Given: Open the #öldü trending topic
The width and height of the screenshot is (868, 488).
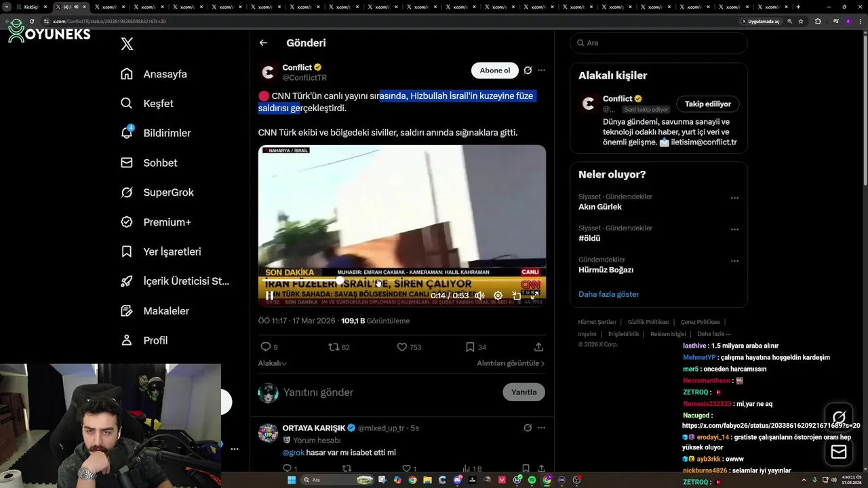Looking at the screenshot, I should tap(589, 239).
